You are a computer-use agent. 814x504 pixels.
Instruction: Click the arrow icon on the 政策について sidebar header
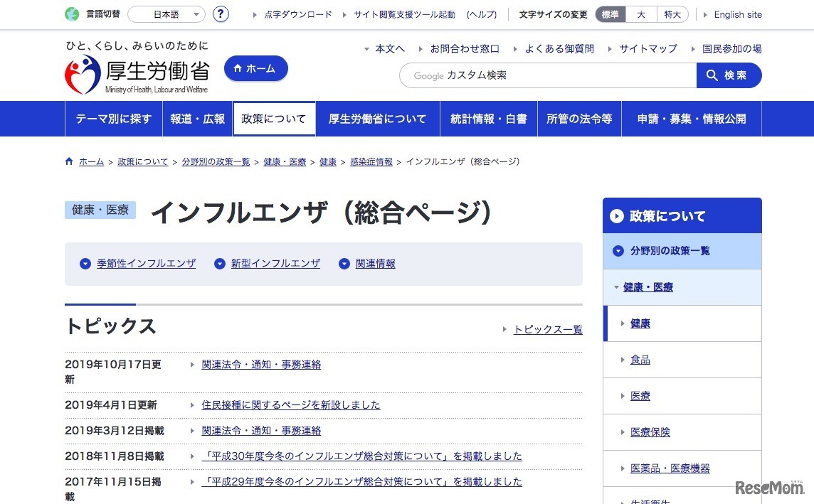[x=616, y=215]
